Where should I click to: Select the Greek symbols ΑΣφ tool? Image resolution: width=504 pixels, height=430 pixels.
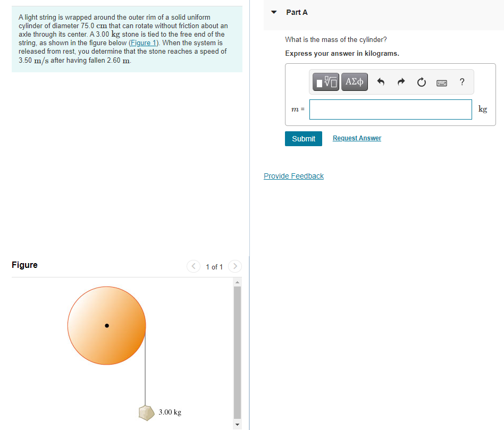[354, 82]
